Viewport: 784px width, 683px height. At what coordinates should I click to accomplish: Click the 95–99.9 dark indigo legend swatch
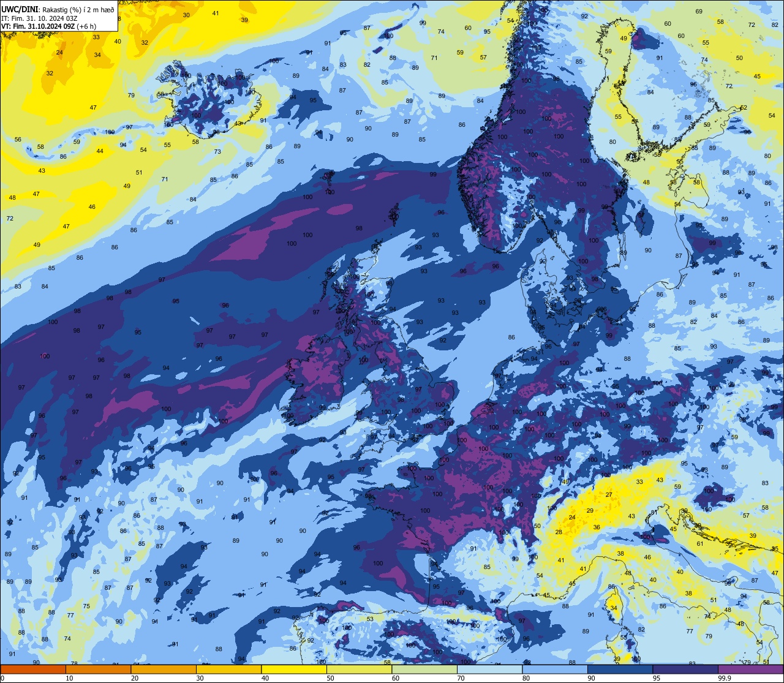point(685,669)
